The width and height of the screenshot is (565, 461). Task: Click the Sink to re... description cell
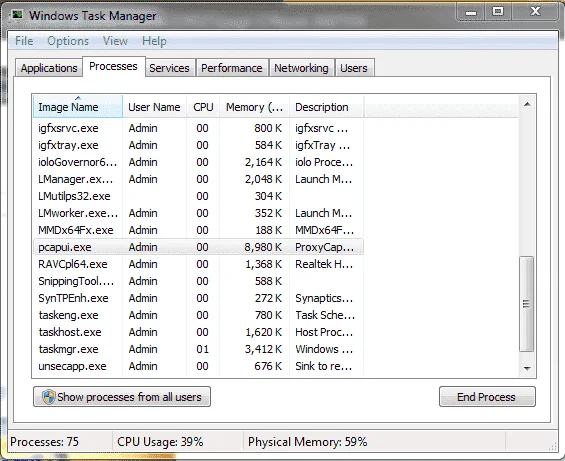click(x=323, y=366)
